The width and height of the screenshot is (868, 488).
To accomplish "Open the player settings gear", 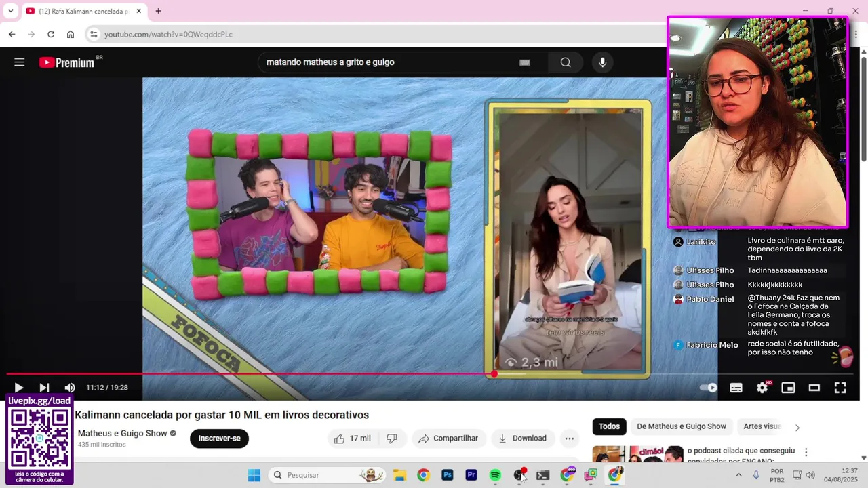I will point(762,388).
